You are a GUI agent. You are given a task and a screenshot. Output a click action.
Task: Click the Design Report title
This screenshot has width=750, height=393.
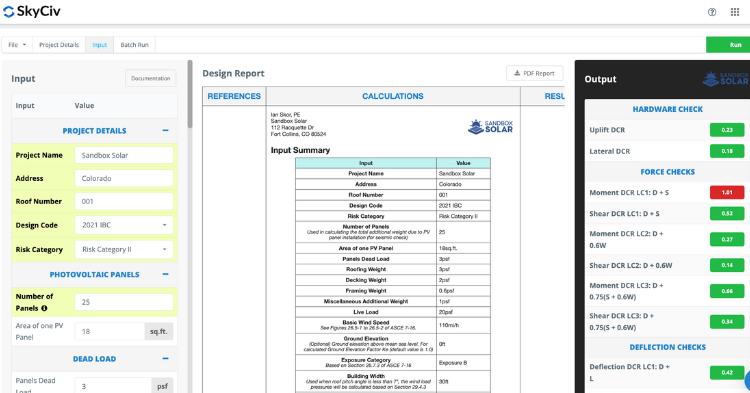click(233, 73)
